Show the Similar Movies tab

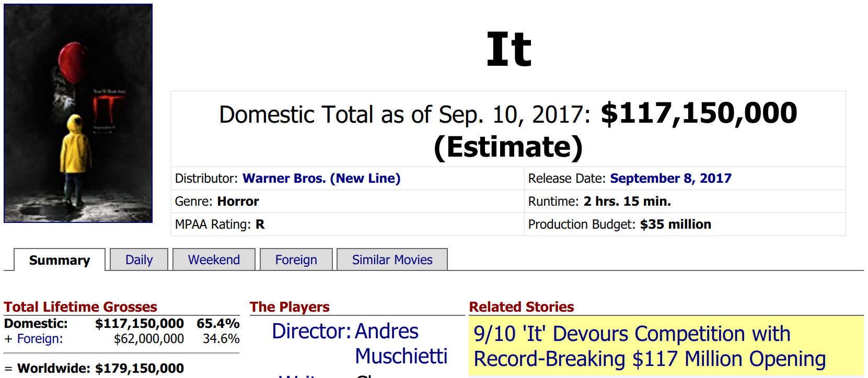(392, 260)
